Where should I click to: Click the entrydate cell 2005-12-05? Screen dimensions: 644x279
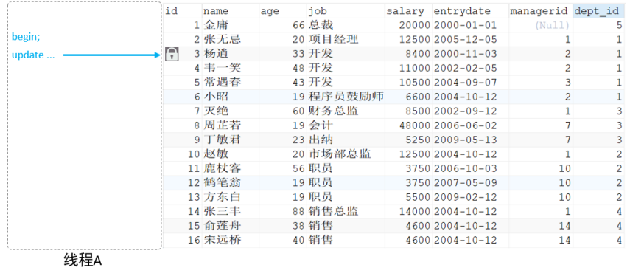click(x=471, y=40)
